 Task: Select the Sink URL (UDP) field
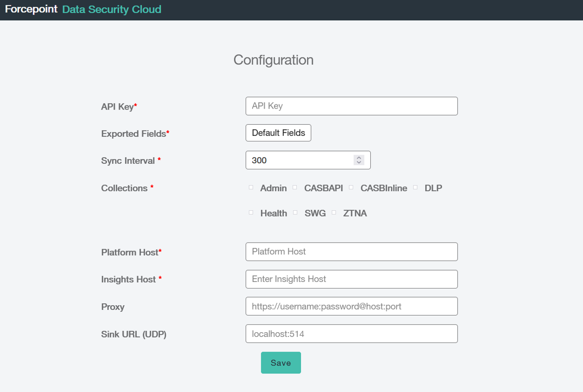(351, 334)
